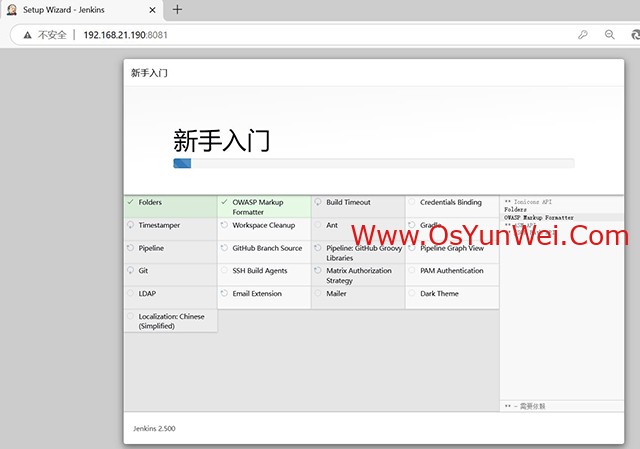The width and height of the screenshot is (640, 449).
Task: Click the status icon beside SSH Build Agents
Action: pyautogui.click(x=224, y=270)
